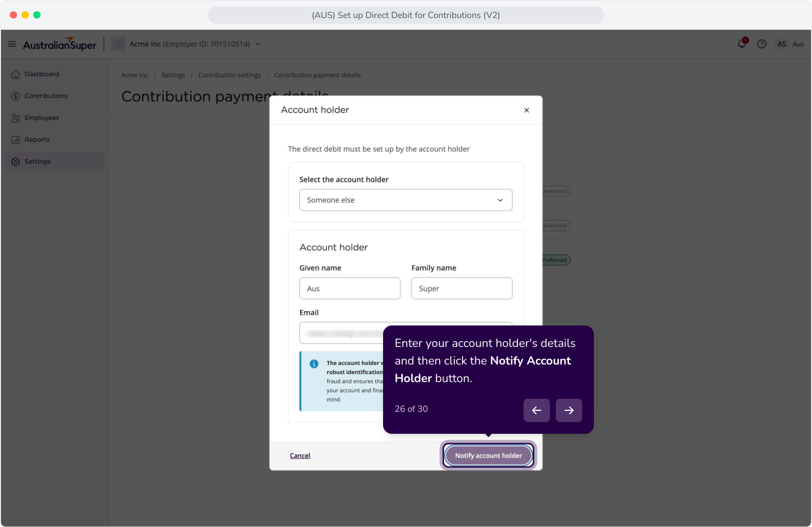Go to previous tour step
812x527 pixels.
pos(537,410)
